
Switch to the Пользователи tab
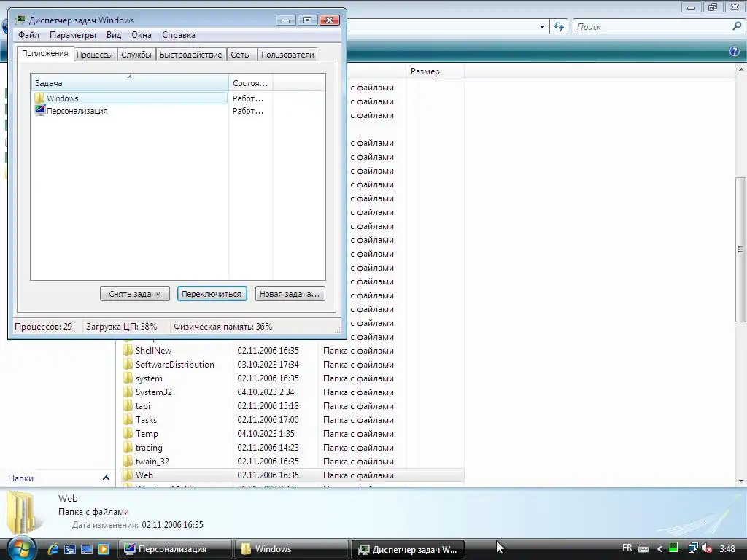coord(287,55)
